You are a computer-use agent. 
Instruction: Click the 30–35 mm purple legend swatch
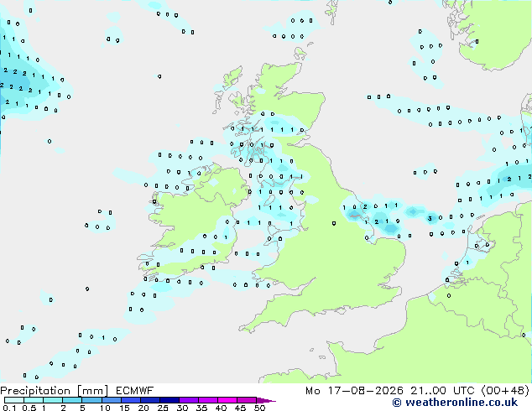pos(189,400)
